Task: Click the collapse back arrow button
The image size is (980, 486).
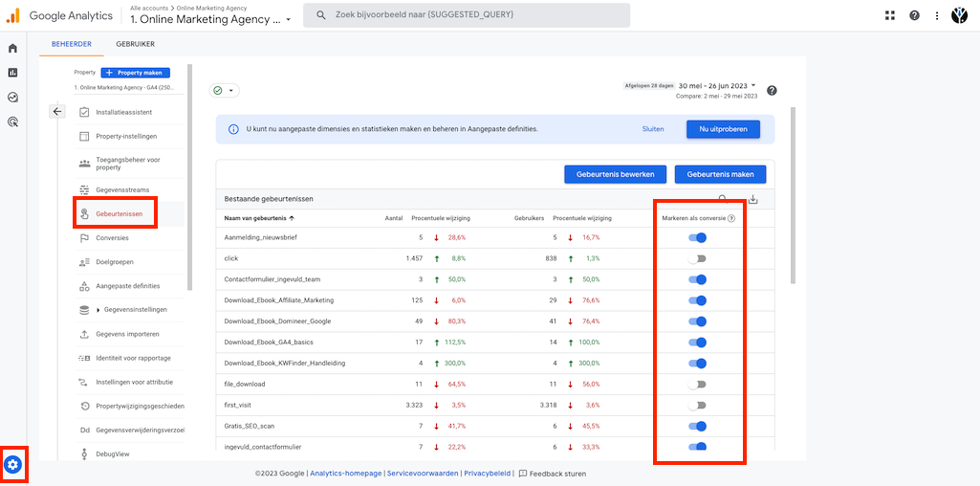Action: tap(57, 112)
